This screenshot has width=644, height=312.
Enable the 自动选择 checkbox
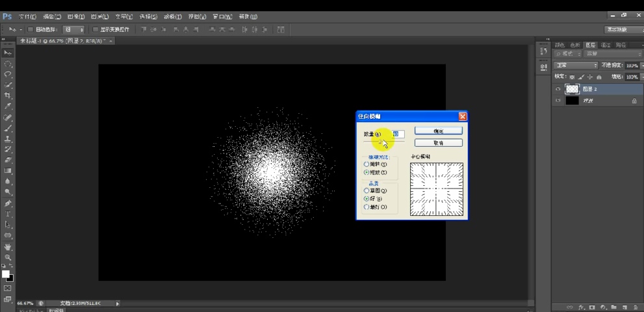click(x=31, y=30)
